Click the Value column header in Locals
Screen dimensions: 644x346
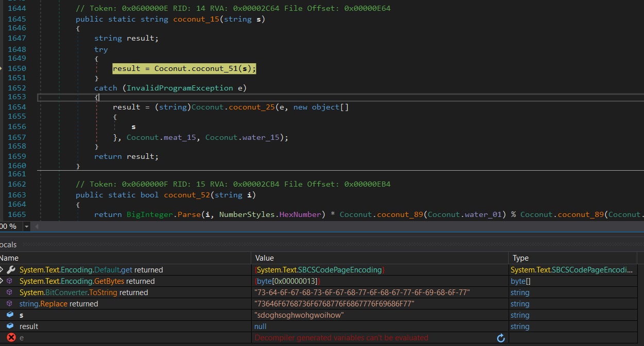tap(265, 258)
